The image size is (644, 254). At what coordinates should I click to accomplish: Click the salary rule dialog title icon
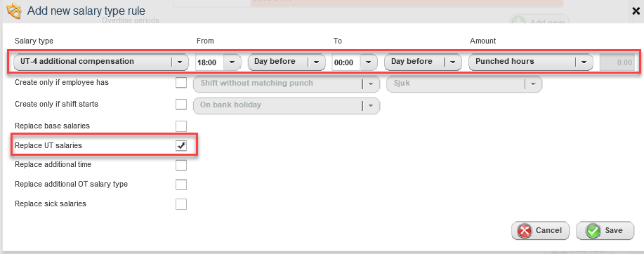point(13,11)
